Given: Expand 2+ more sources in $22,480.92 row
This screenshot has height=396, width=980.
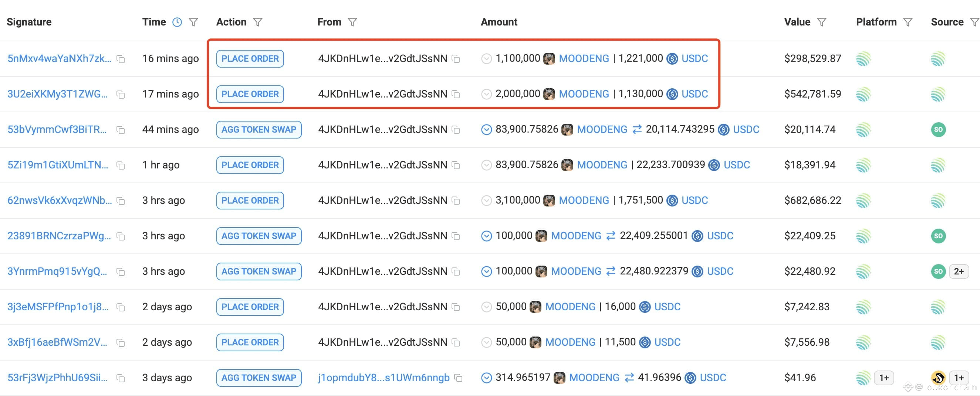Looking at the screenshot, I should click(959, 272).
